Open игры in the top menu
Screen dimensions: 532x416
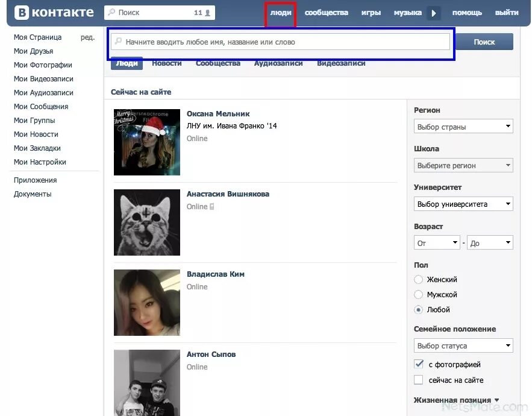[371, 13]
